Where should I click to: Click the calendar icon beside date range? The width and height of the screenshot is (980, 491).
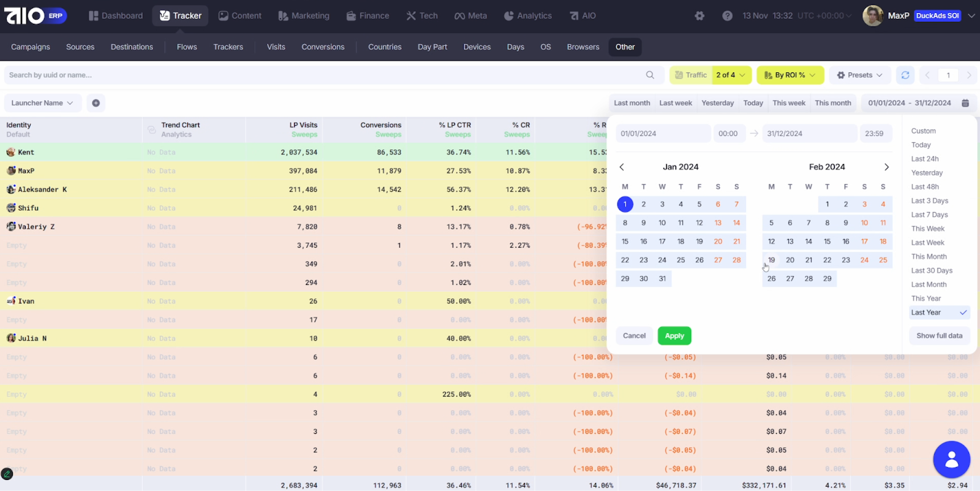point(965,103)
